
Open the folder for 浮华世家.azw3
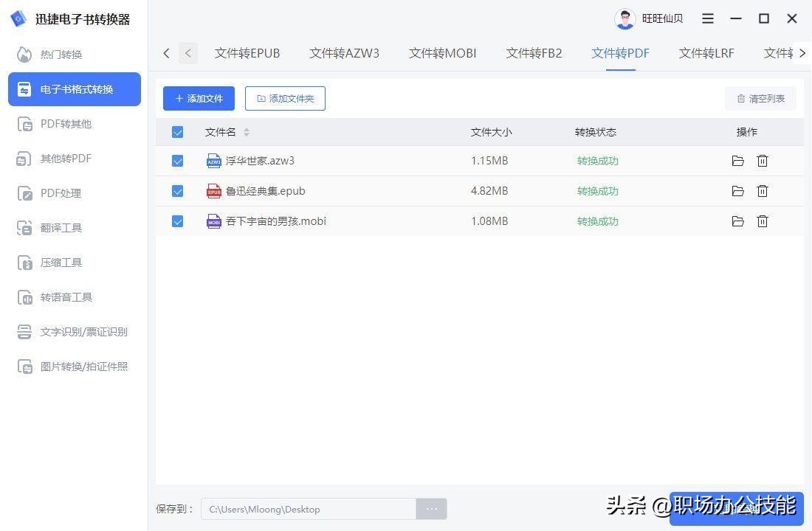pyautogui.click(x=738, y=160)
